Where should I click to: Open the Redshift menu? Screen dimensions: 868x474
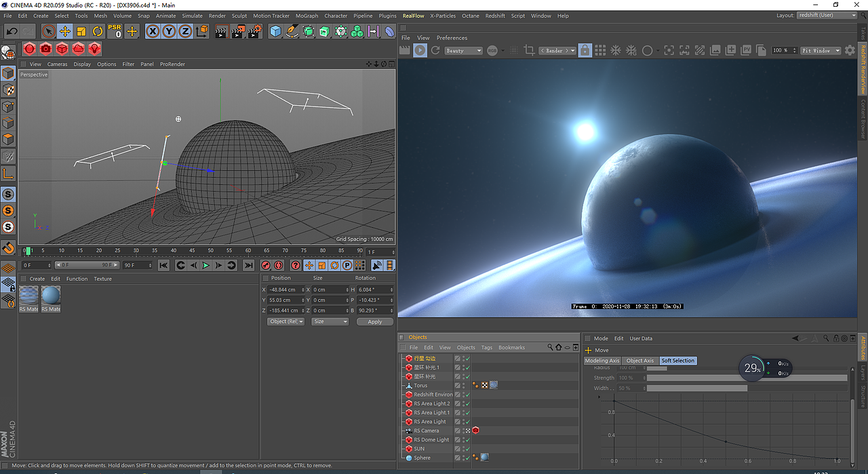tap(495, 16)
